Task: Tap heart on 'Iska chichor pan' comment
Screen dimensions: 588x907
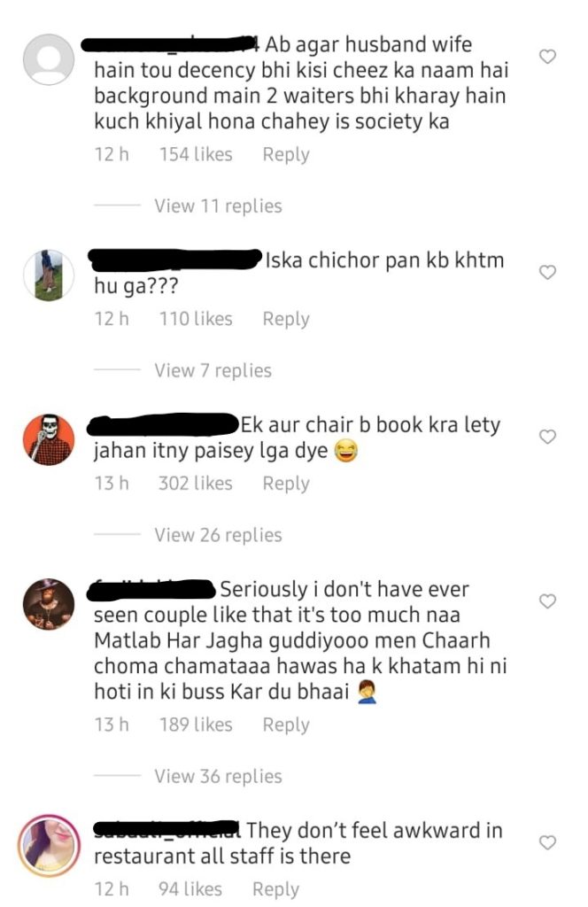Action: pos(547,272)
